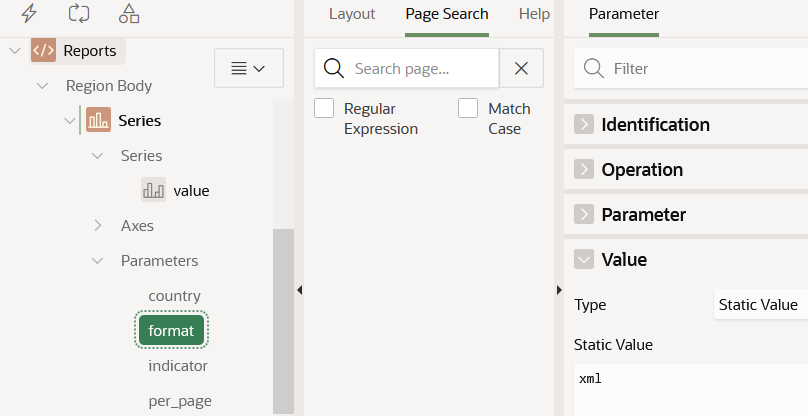Open the Dynamic Actions lightning bolt tab
Screen dimensions: 808x416
(x=29, y=13)
